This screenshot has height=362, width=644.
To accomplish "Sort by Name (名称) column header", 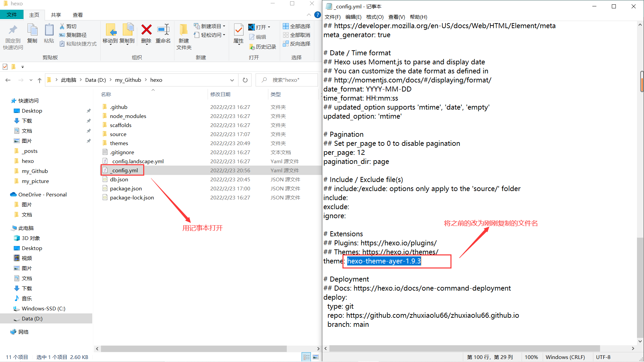I will (x=106, y=95).
